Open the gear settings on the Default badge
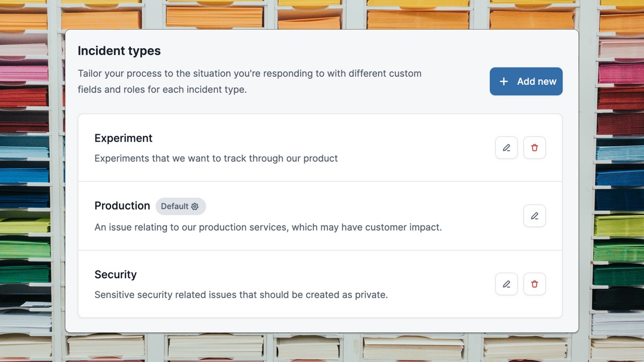Image resolution: width=644 pixels, height=362 pixels. (195, 206)
